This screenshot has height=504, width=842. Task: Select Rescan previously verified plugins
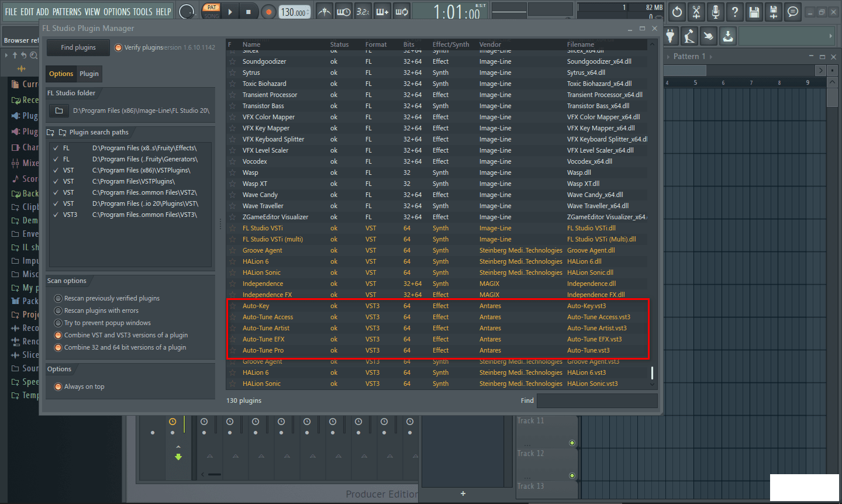click(58, 298)
